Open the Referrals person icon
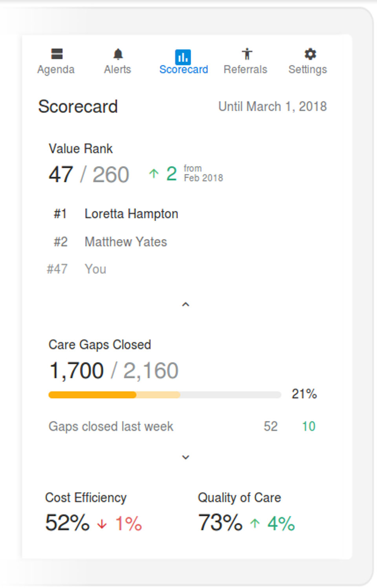The height and width of the screenshot is (588, 377). (247, 54)
